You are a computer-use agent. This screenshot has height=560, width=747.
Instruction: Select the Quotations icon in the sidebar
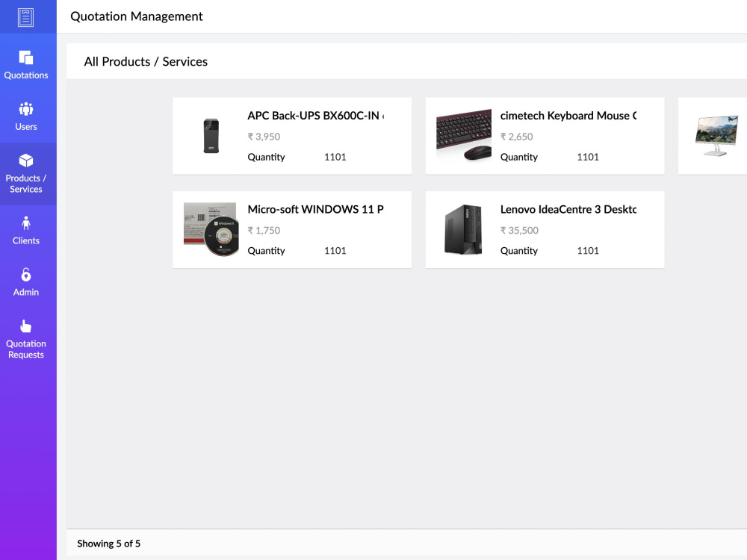click(x=27, y=57)
